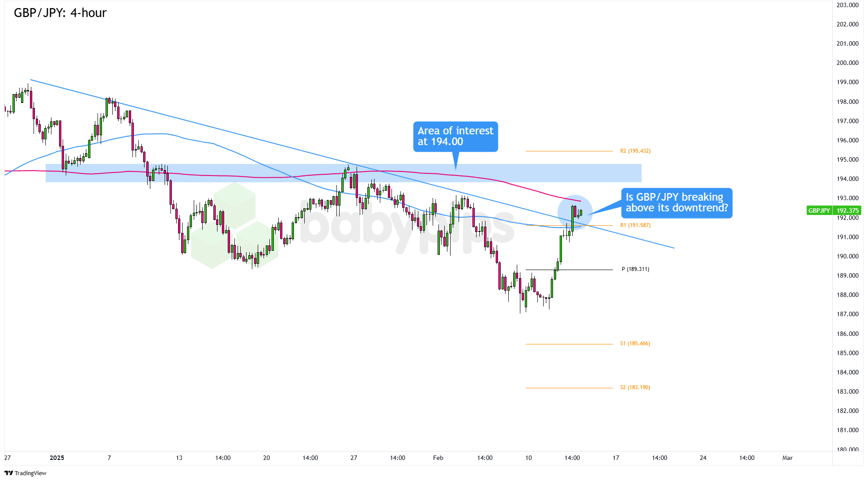868x481 pixels.
Task: Click the 185.000 price axis label
Action: tap(847, 353)
